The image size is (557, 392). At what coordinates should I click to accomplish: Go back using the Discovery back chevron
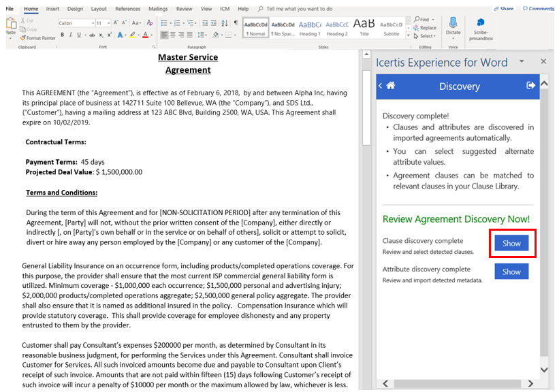[x=381, y=86]
